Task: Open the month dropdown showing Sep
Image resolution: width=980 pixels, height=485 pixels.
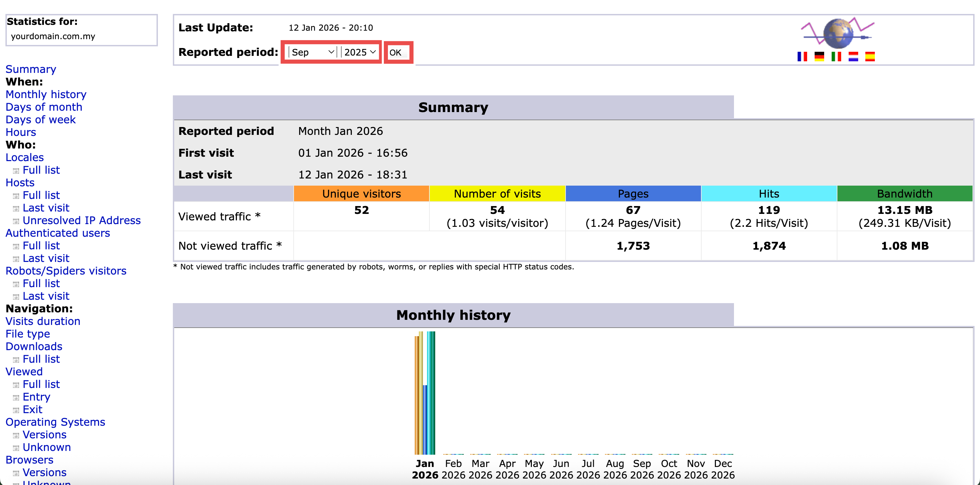Action: [x=312, y=52]
